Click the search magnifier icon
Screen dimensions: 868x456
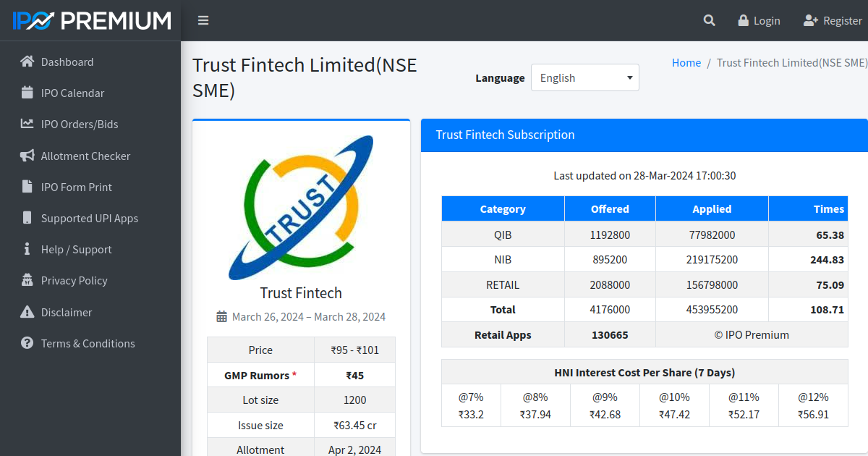(709, 20)
